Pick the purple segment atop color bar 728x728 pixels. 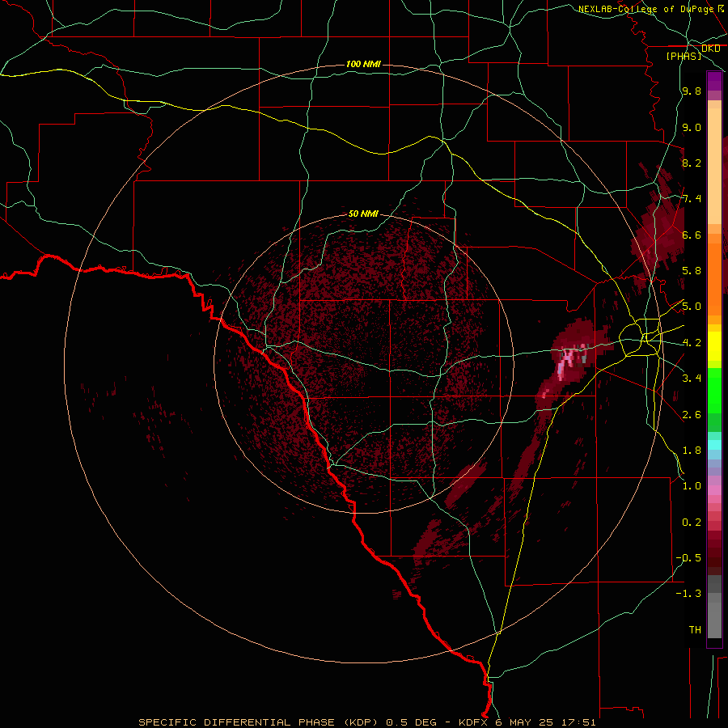(714, 81)
